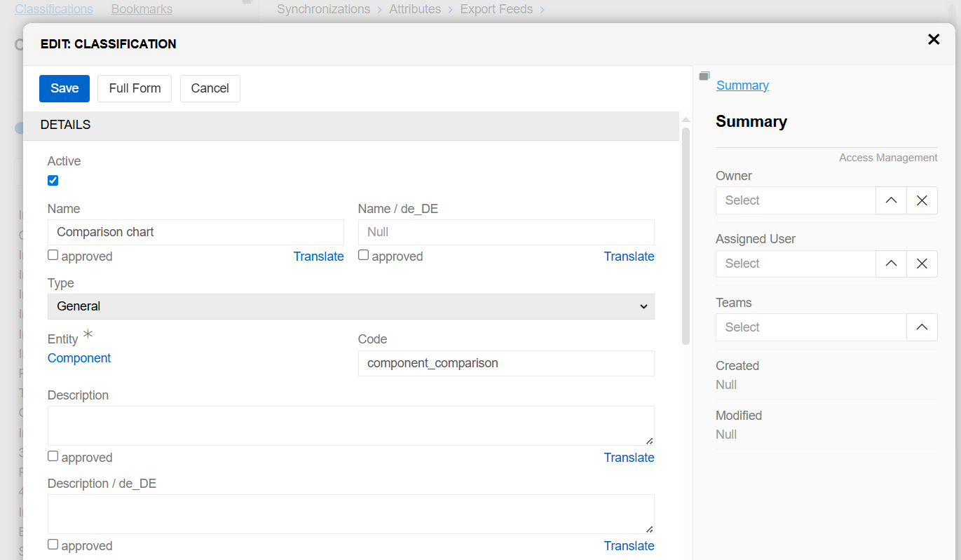Clear the Owner field with X icon
This screenshot has height=560, width=961.
point(922,201)
